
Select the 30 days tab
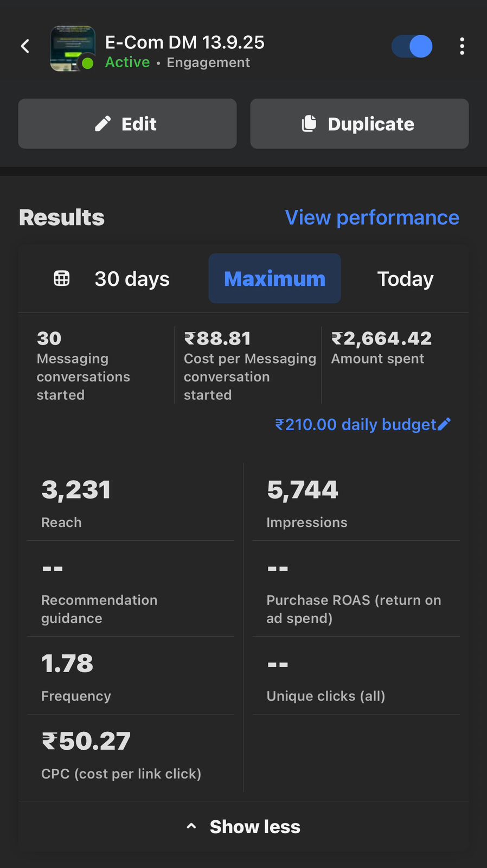(x=132, y=279)
